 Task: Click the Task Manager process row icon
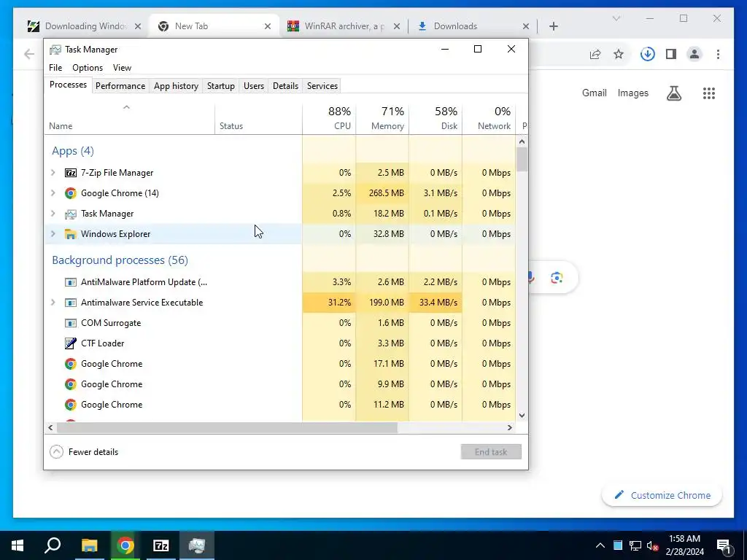click(71, 214)
